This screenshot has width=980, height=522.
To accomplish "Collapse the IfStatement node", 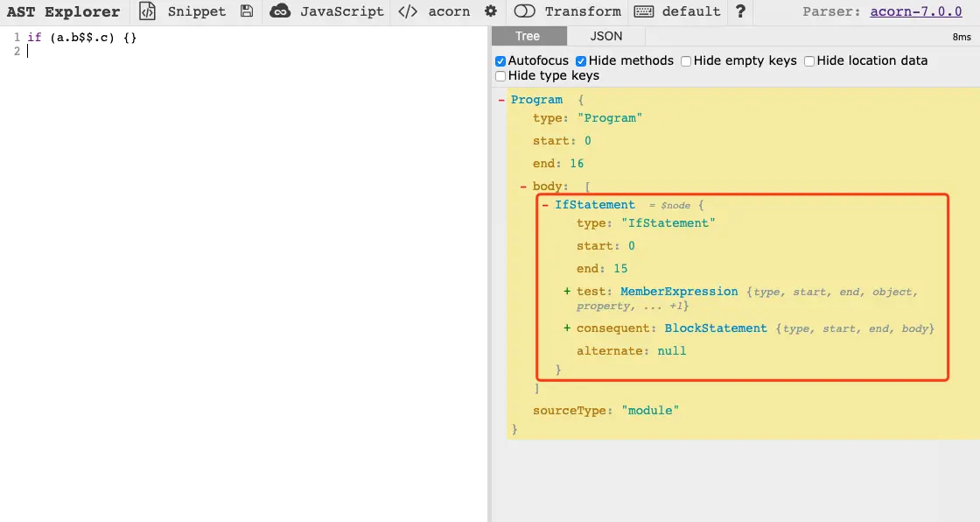I will pyautogui.click(x=545, y=205).
